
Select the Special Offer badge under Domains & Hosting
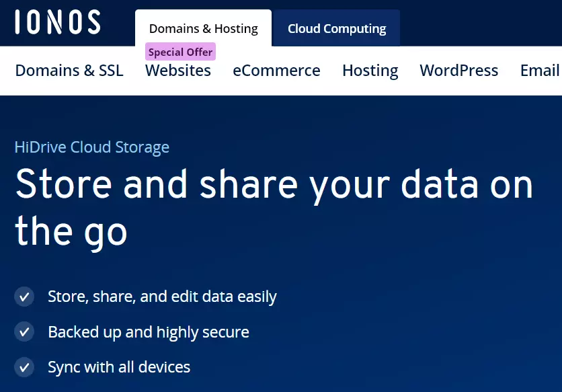pyautogui.click(x=180, y=52)
